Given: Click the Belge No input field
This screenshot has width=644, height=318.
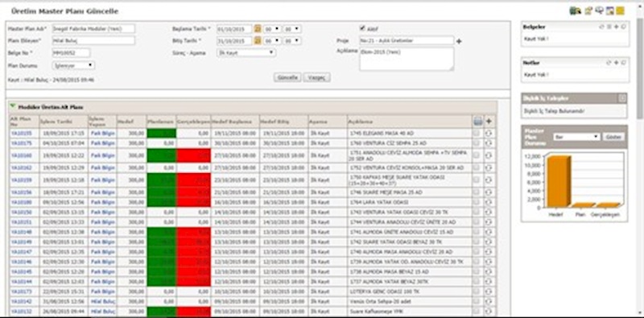Looking at the screenshot, I should 71,52.
